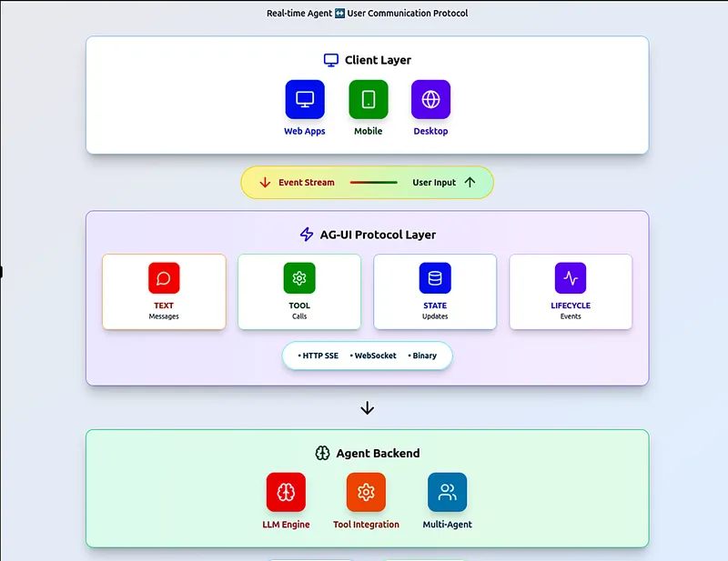Click the monitor icon beside Client Layer heading
Viewport: 728px width, 561px height.
[x=331, y=60]
